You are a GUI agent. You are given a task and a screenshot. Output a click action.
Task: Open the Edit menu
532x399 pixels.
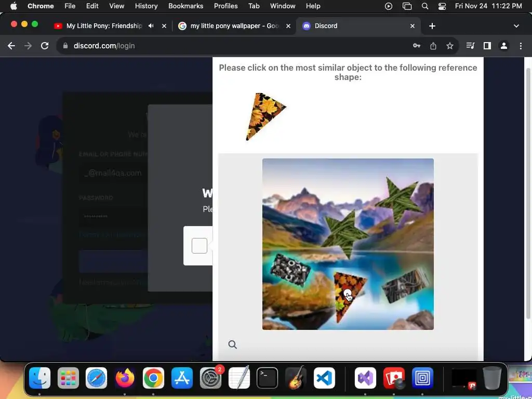coord(92,6)
